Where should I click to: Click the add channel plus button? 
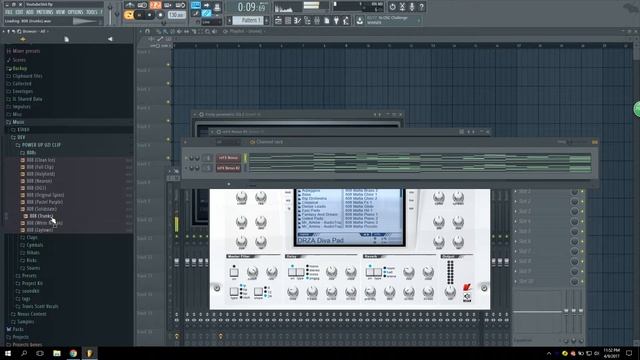pyautogui.click(x=229, y=184)
